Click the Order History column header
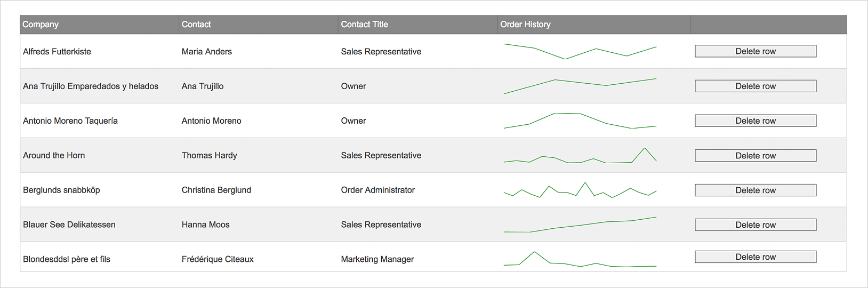The width and height of the screenshot is (868, 288). [525, 25]
